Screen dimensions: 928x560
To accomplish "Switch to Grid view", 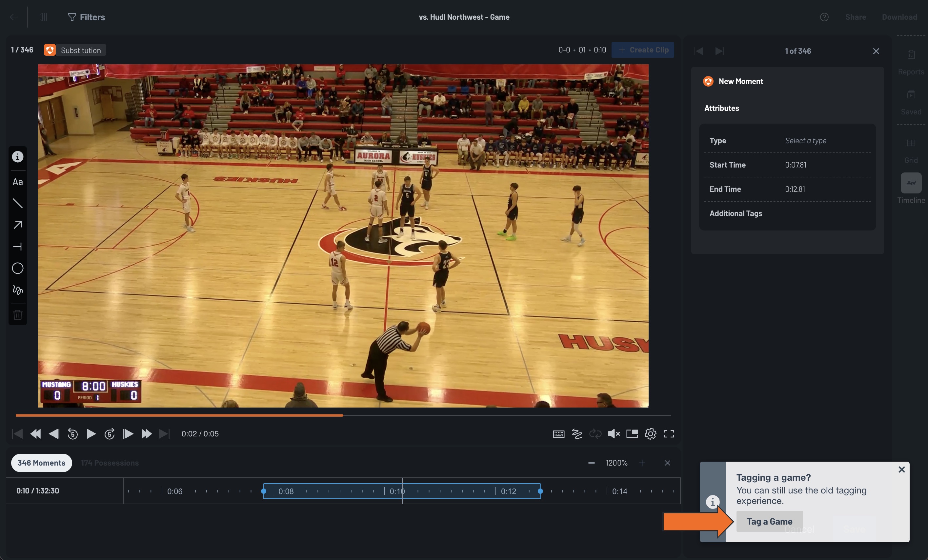I will [911, 150].
